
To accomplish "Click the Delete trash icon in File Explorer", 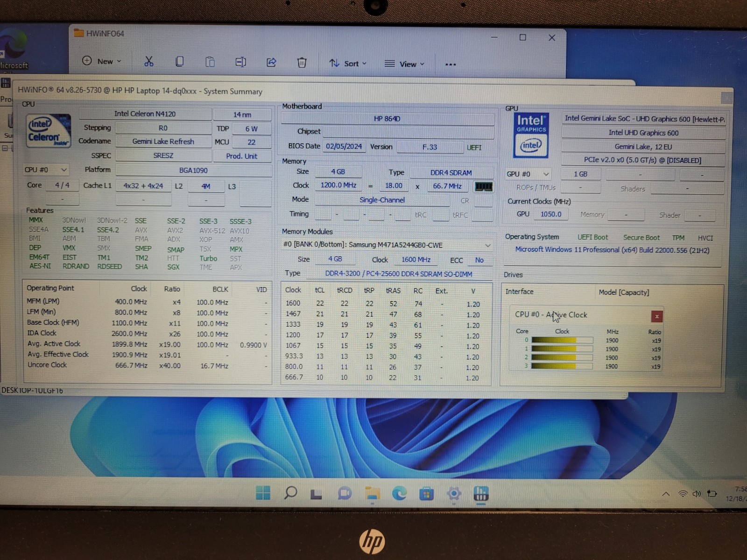I will click(302, 63).
